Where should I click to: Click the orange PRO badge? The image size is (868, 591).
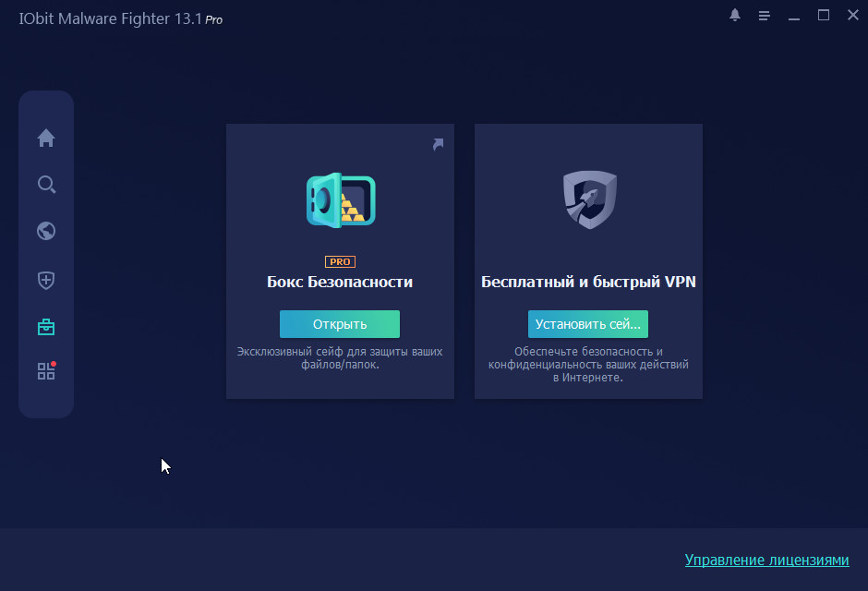coord(340,261)
